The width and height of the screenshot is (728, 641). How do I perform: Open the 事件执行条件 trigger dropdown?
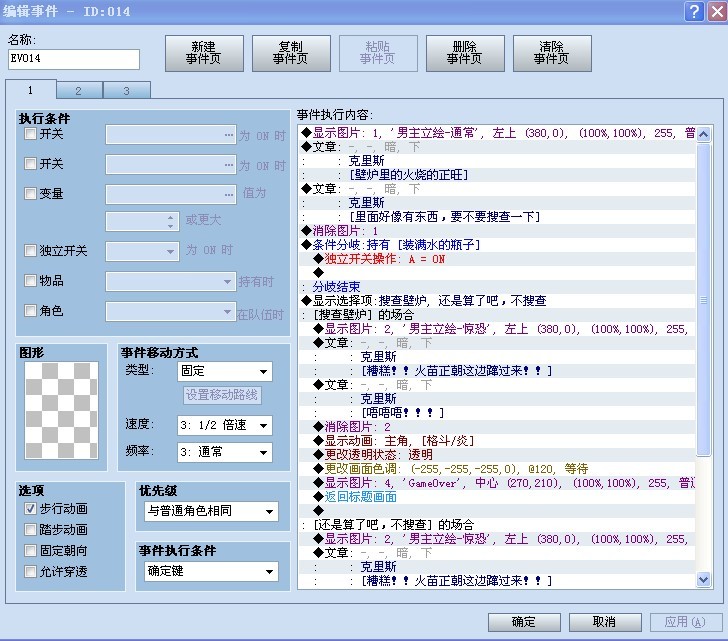tap(211, 571)
